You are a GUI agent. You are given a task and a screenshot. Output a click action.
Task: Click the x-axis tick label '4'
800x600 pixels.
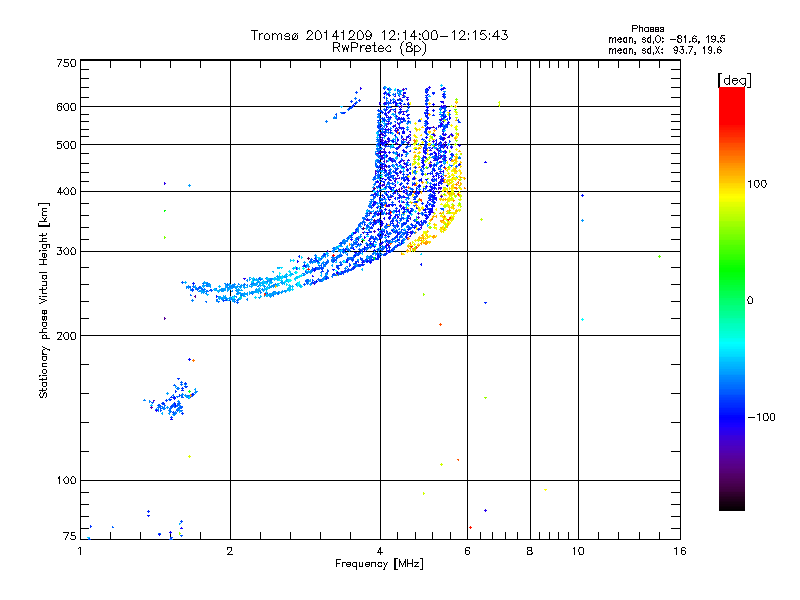(x=380, y=551)
